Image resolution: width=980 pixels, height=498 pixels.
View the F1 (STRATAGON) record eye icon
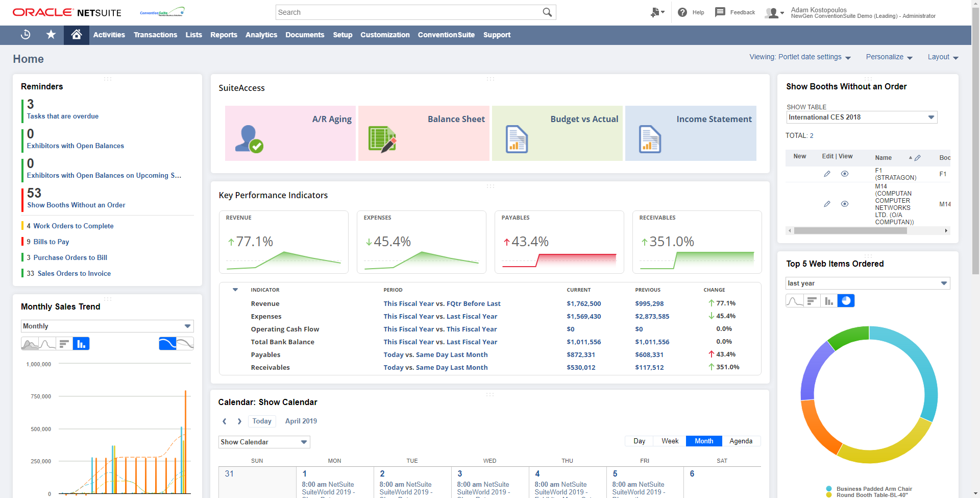click(845, 174)
